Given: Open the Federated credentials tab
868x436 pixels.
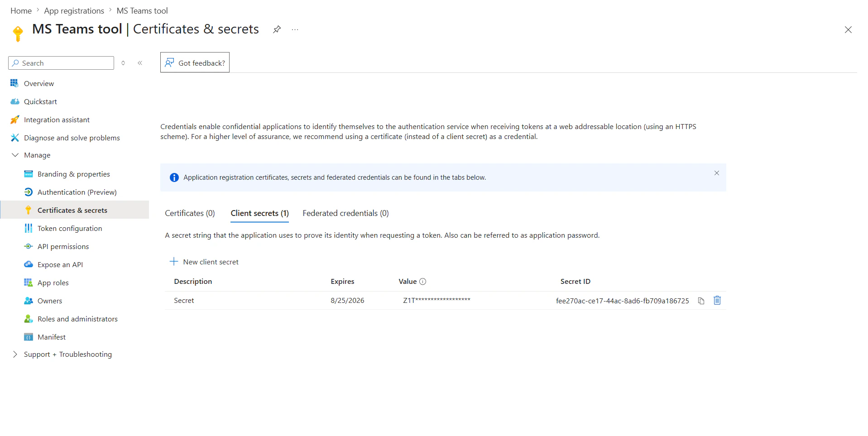Looking at the screenshot, I should point(345,213).
